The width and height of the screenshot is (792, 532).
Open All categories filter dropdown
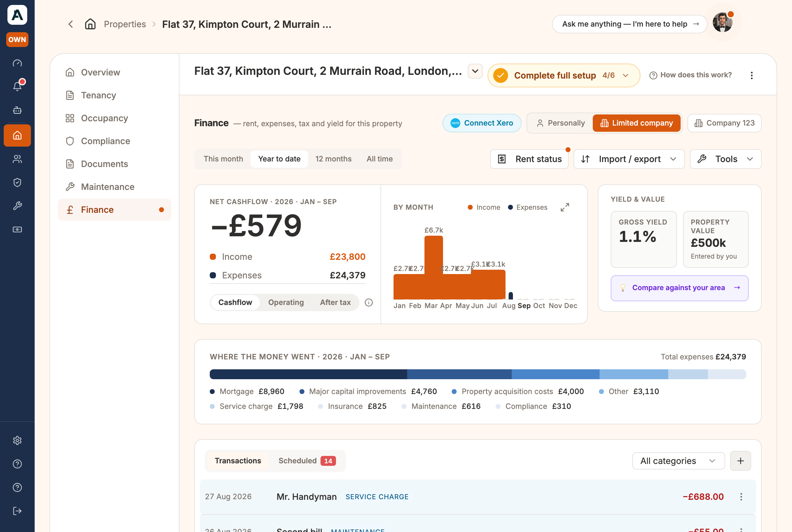679,461
